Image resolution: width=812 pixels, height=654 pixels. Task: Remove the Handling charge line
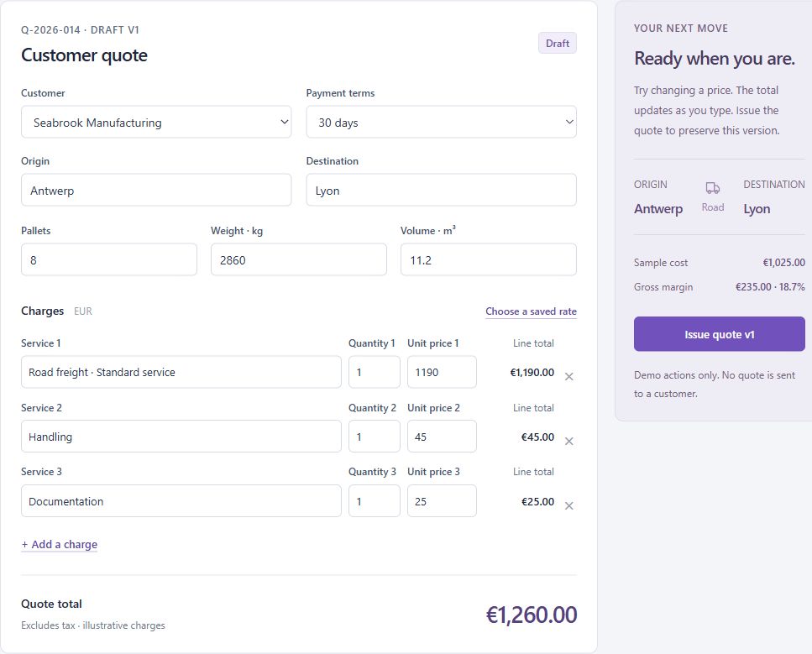tap(568, 442)
